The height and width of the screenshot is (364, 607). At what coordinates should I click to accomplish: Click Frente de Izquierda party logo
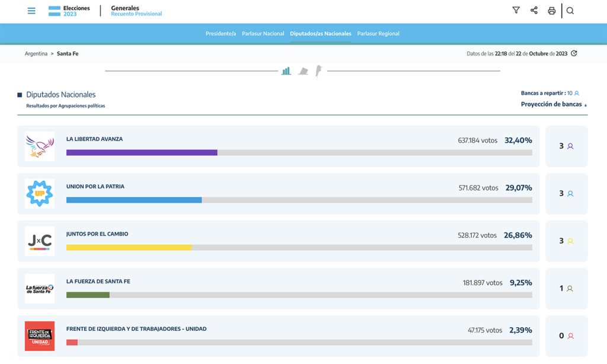pos(40,336)
